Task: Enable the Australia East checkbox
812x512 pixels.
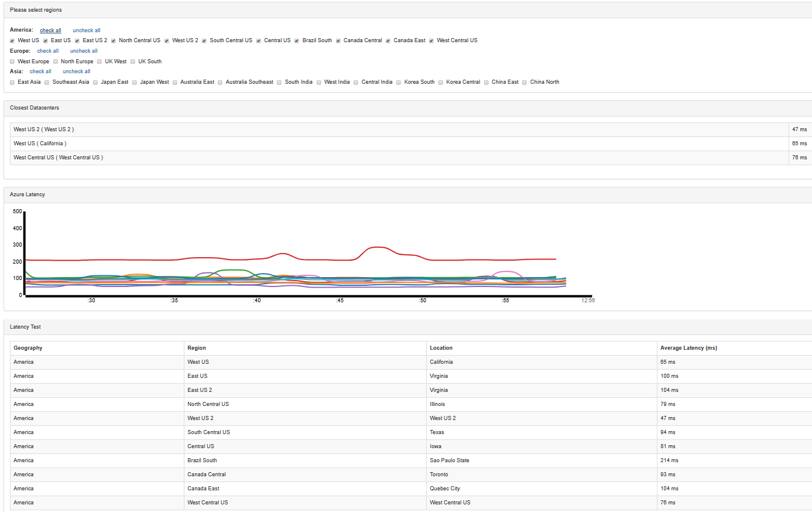Action: tap(174, 83)
